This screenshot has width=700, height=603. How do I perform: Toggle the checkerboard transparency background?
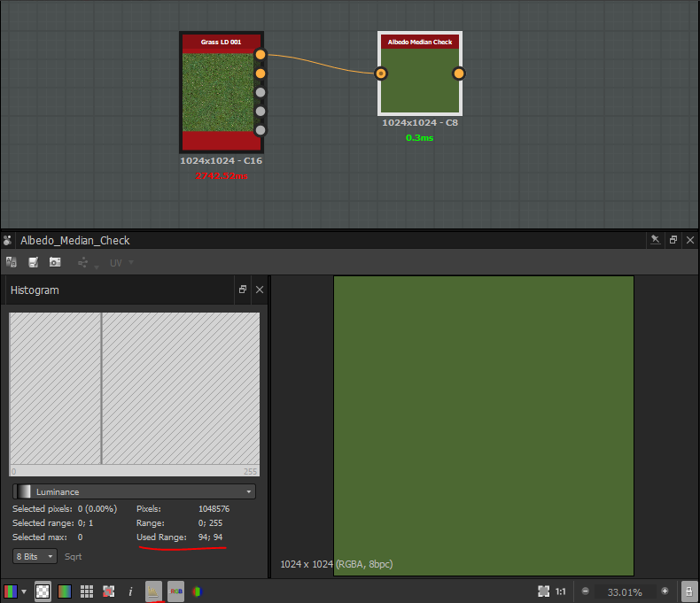tap(43, 591)
